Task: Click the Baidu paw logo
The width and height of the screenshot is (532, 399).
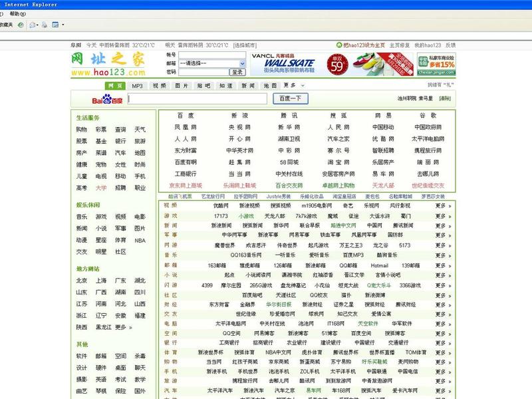Action: (107, 98)
